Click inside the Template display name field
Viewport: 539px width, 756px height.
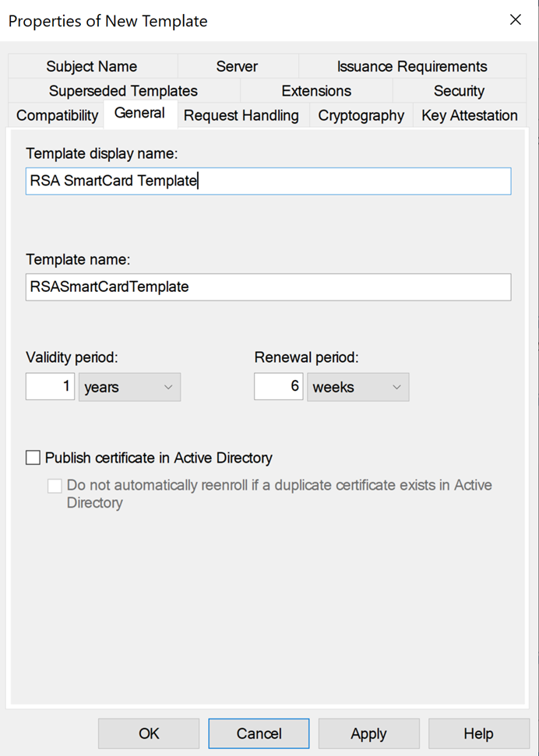click(x=268, y=181)
